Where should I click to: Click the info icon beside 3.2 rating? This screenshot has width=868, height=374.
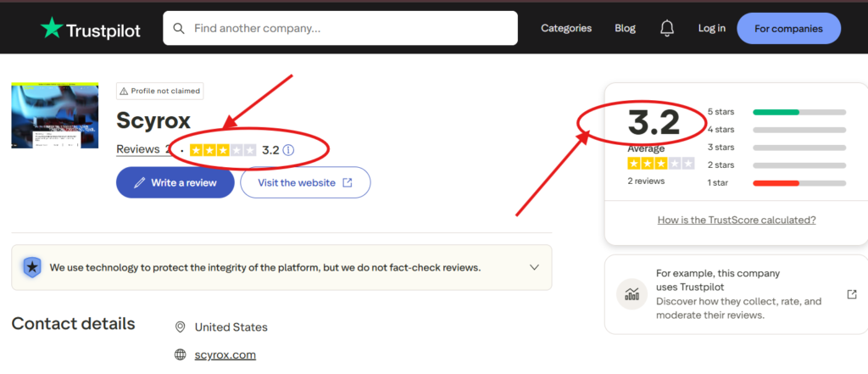click(x=288, y=149)
